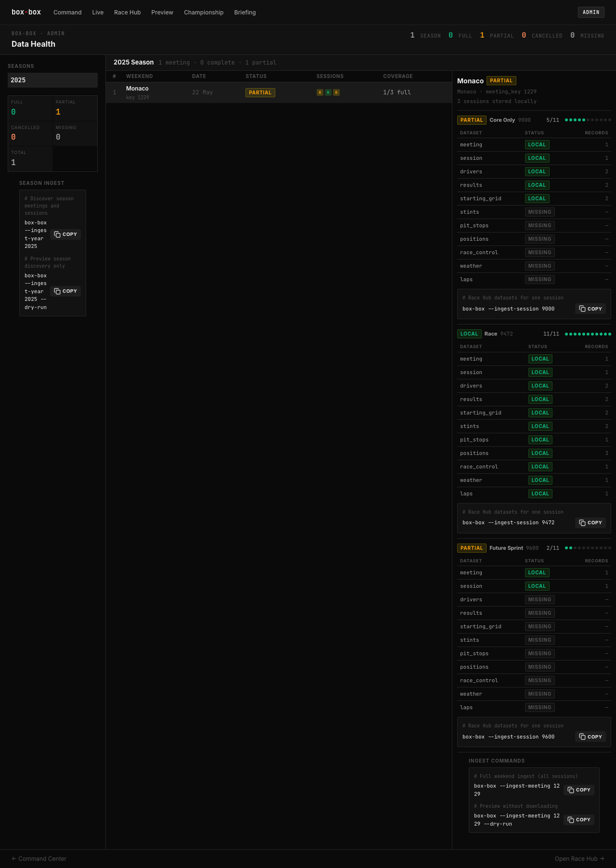Go to the Race Hub nav item
The image size is (616, 868).
(128, 13)
